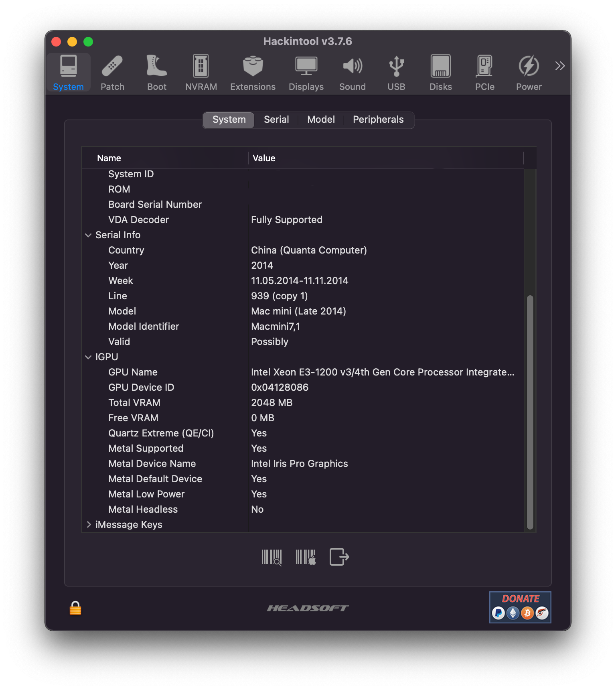Screen dimensions: 616x690
Task: Click the barcode with Apple logo icon
Action: (306, 557)
